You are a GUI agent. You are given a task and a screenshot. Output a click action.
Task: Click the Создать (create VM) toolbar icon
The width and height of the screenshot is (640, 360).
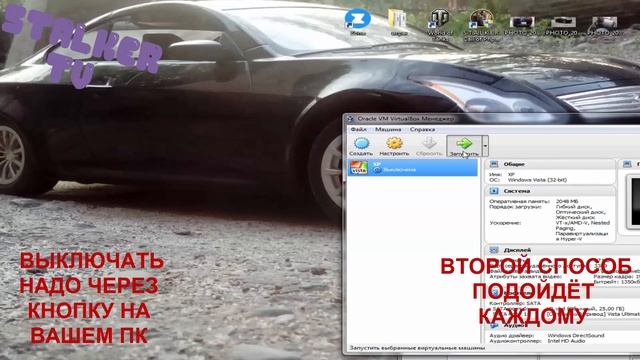(361, 143)
